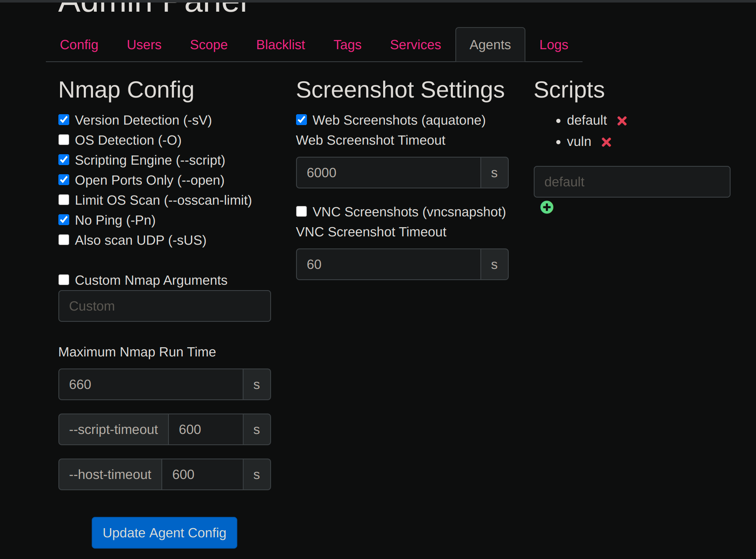
Task: Click the Web Screenshot Timeout field showing 6000
Action: pos(388,172)
